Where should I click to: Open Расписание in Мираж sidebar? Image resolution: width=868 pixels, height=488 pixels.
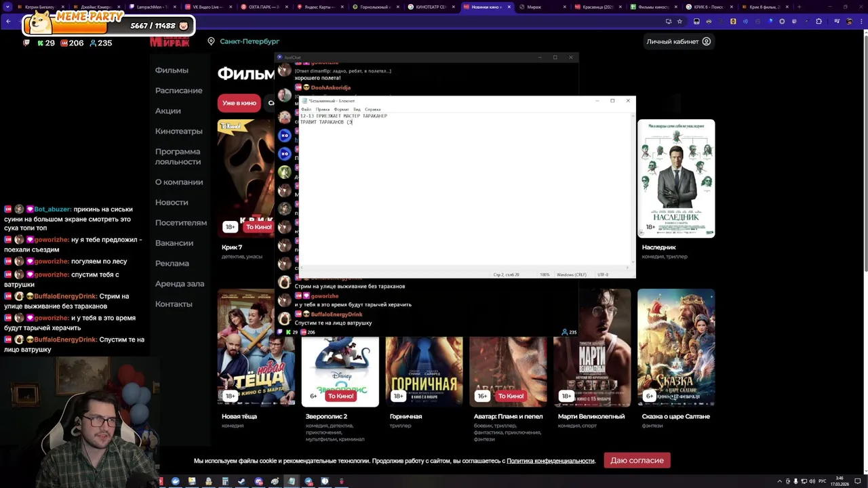[178, 91]
